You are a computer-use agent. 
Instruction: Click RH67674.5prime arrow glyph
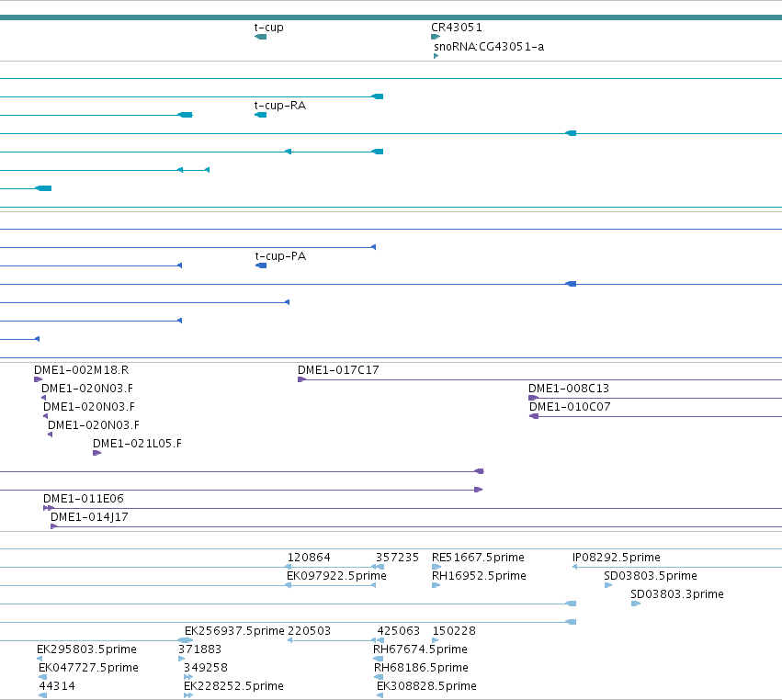click(378, 659)
